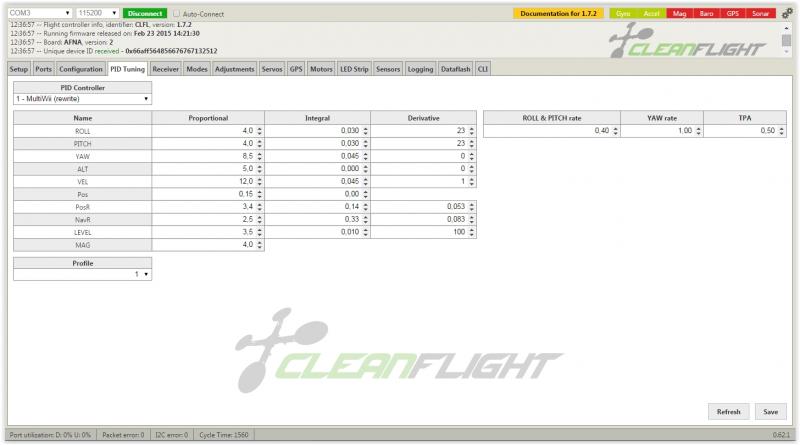800x445 pixels.
Task: Click the LEVEL Proportional input 3.5
Action: [208, 232]
